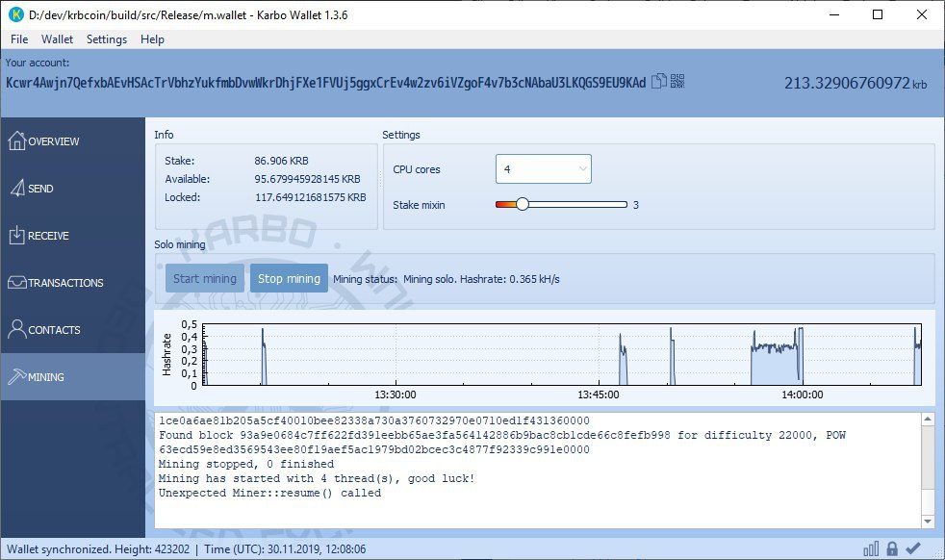This screenshot has width=945, height=560.
Task: Click 'Wallet synchronized. Height: 423202' status text
Action: pyautogui.click(x=98, y=549)
